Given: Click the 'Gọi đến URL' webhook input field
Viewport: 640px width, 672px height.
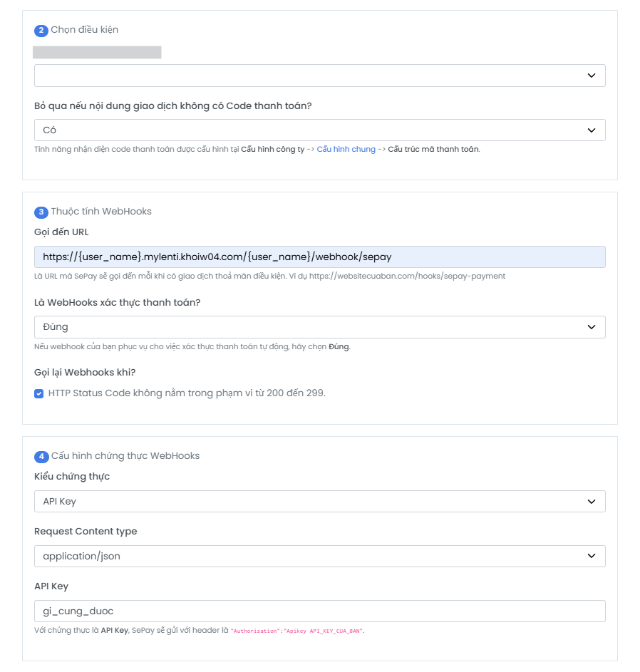Looking at the screenshot, I should (319, 257).
